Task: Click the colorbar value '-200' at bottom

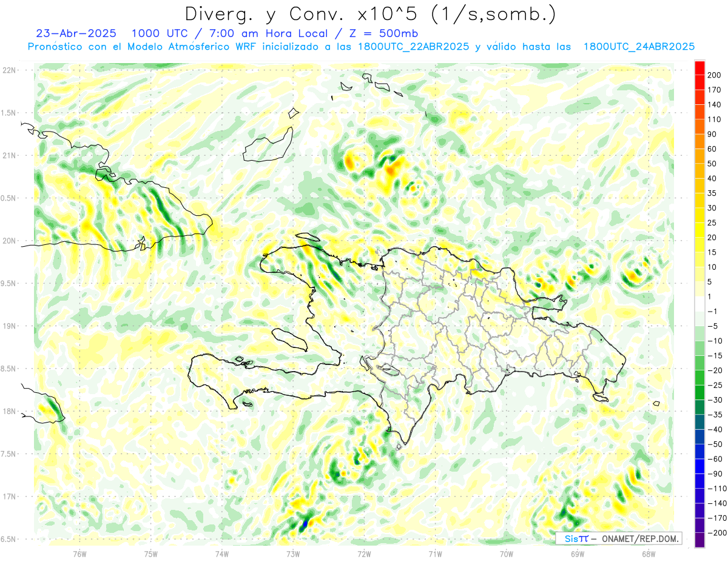Action: click(718, 533)
